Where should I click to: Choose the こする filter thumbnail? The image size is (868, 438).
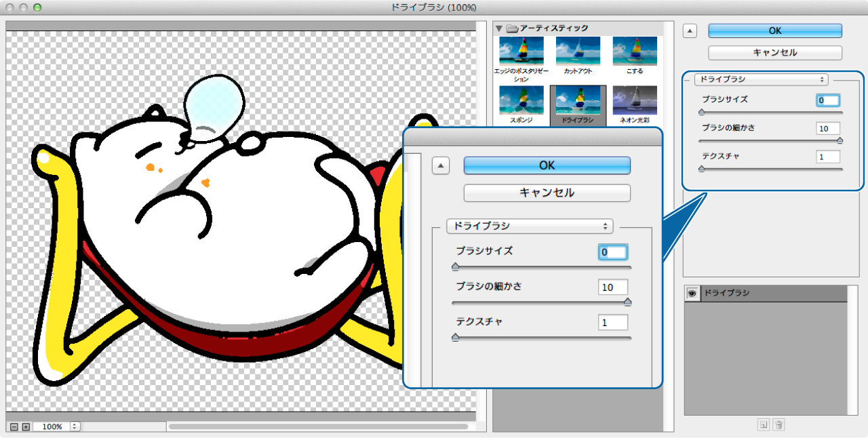click(635, 52)
